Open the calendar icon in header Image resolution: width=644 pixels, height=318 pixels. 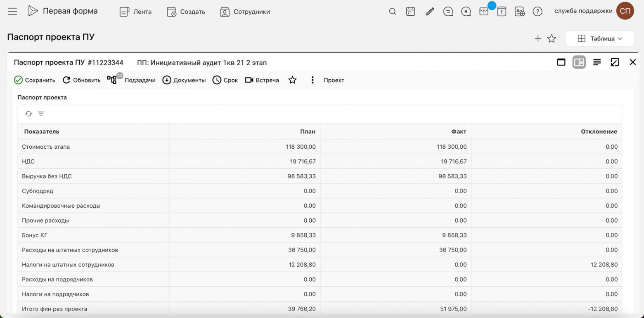pos(410,12)
